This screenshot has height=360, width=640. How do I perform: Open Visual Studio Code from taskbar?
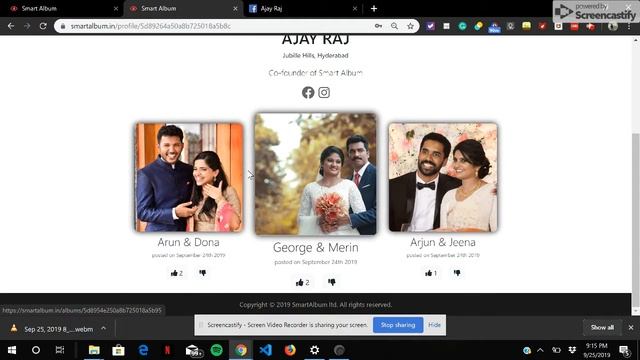pos(265,350)
